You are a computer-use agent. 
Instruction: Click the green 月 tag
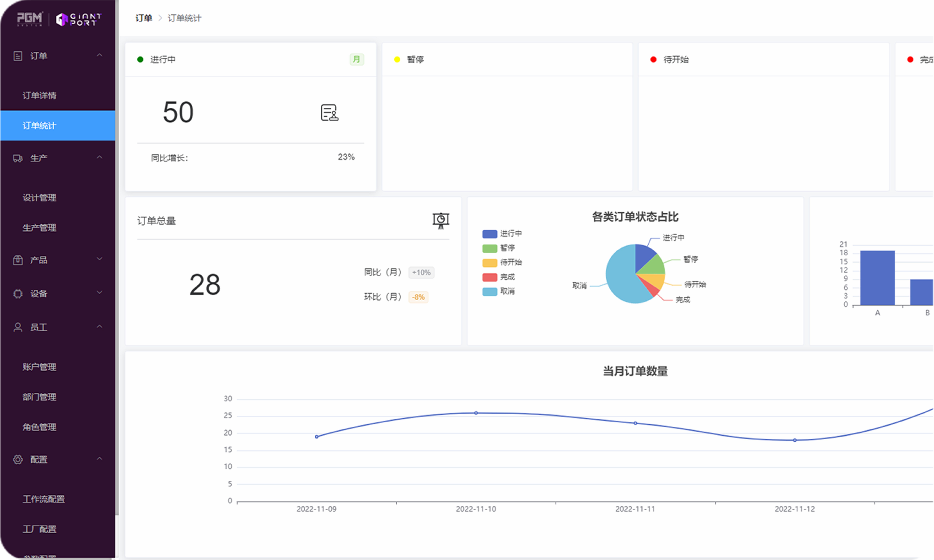point(356,59)
